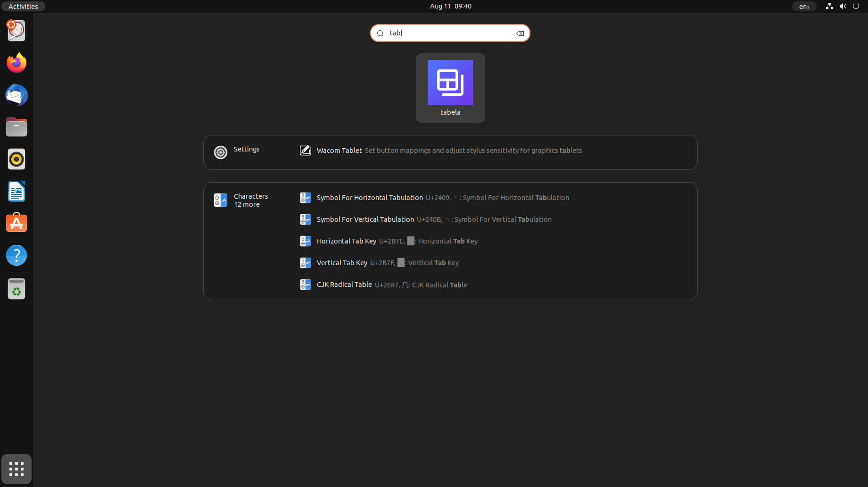Open Ubuntu Software store
This screenshot has height=487, width=868.
(16, 222)
